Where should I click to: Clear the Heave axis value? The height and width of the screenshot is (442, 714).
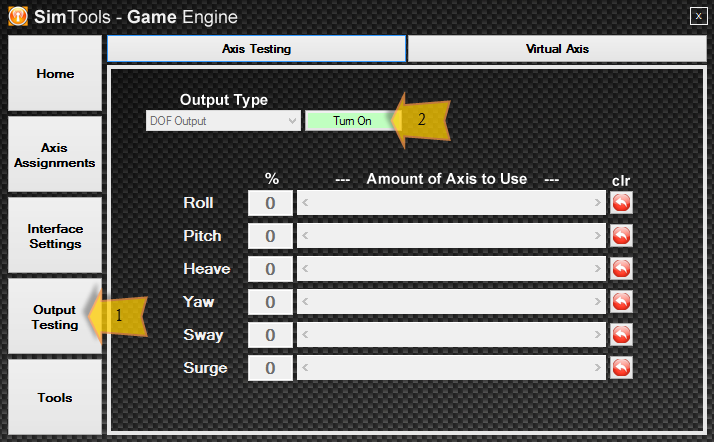pyautogui.click(x=621, y=269)
